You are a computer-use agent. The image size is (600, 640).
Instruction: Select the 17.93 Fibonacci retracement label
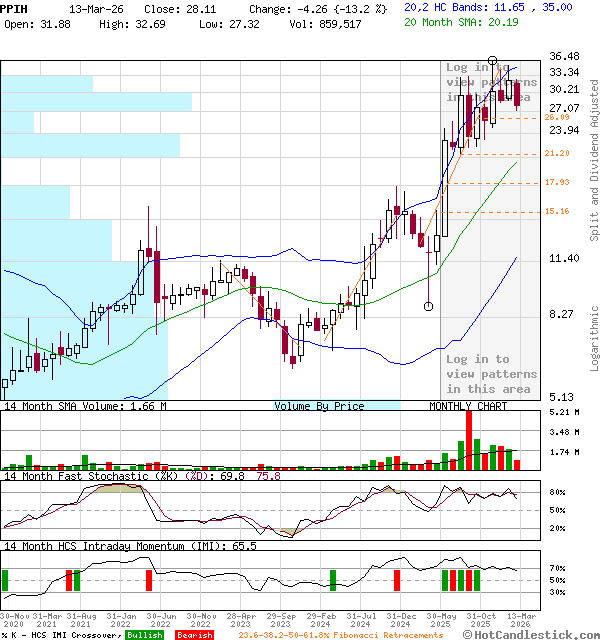[x=557, y=183]
